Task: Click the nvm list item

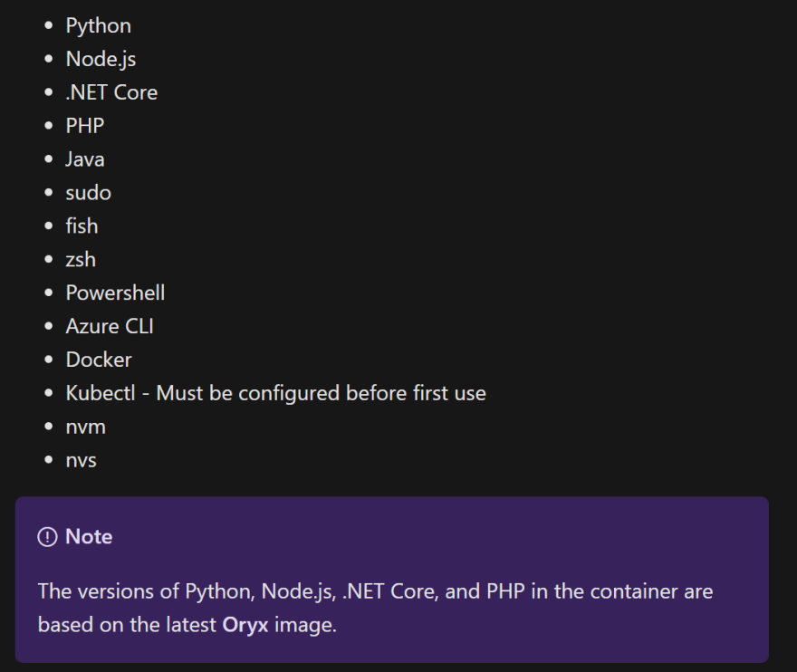Action: 86,427
